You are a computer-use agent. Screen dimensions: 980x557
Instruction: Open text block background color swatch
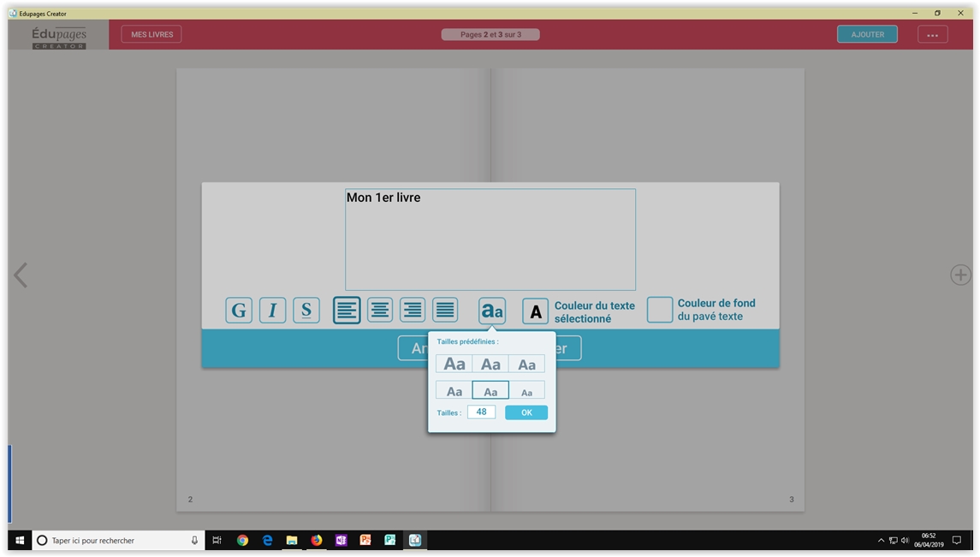pos(659,310)
